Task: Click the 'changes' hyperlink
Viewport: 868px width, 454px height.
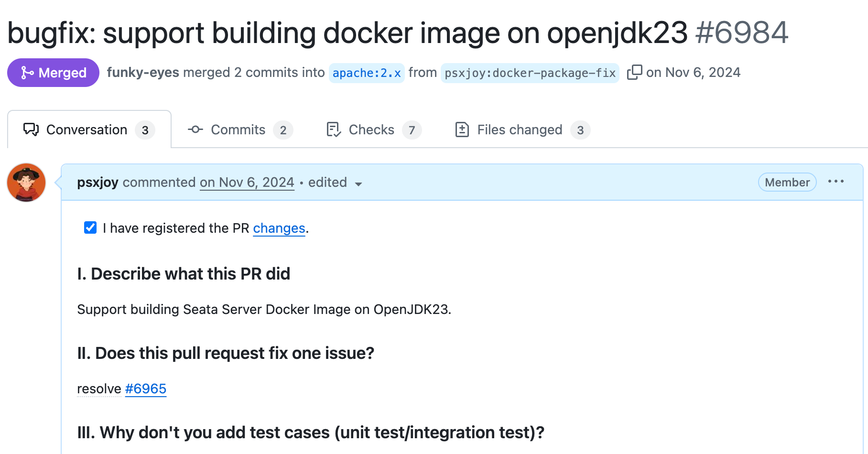Action: point(279,228)
